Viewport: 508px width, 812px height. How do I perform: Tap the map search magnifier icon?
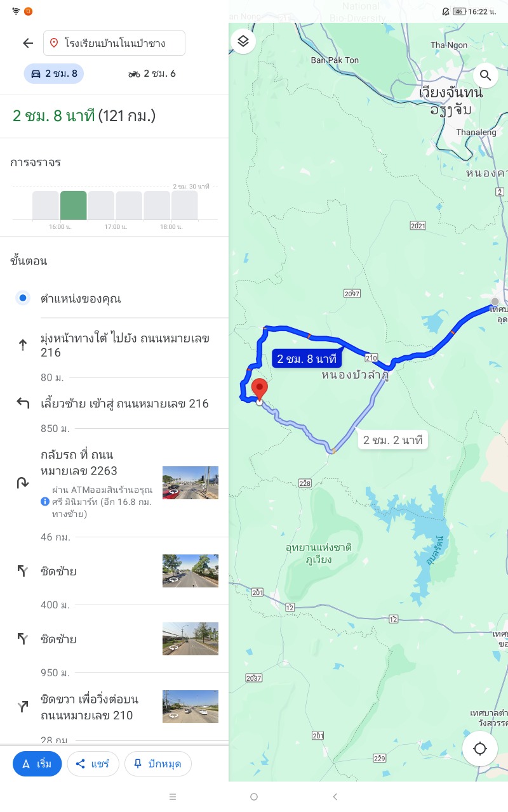point(486,76)
